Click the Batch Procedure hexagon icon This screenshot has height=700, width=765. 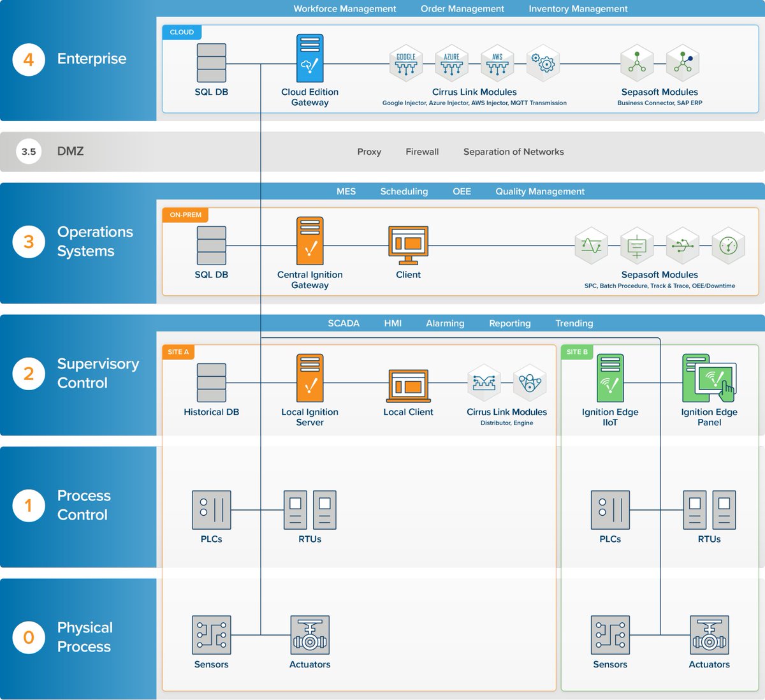pyautogui.click(x=637, y=245)
